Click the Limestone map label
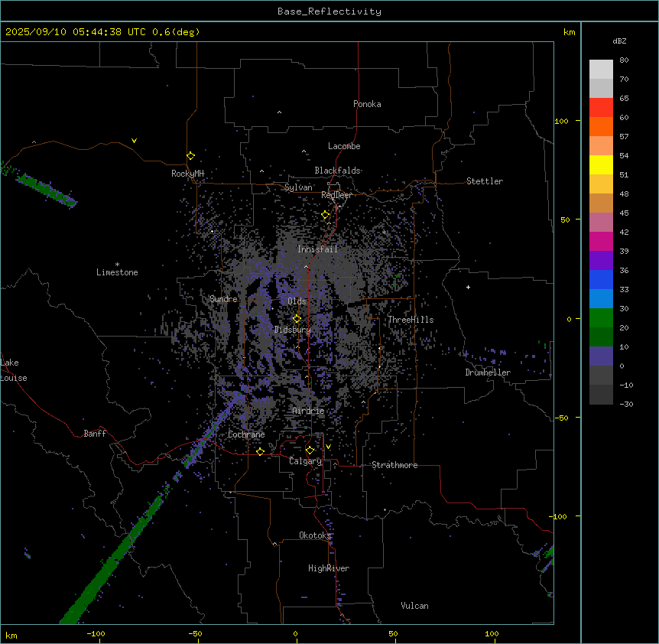Screen dimensions: 659x644 (x=117, y=272)
